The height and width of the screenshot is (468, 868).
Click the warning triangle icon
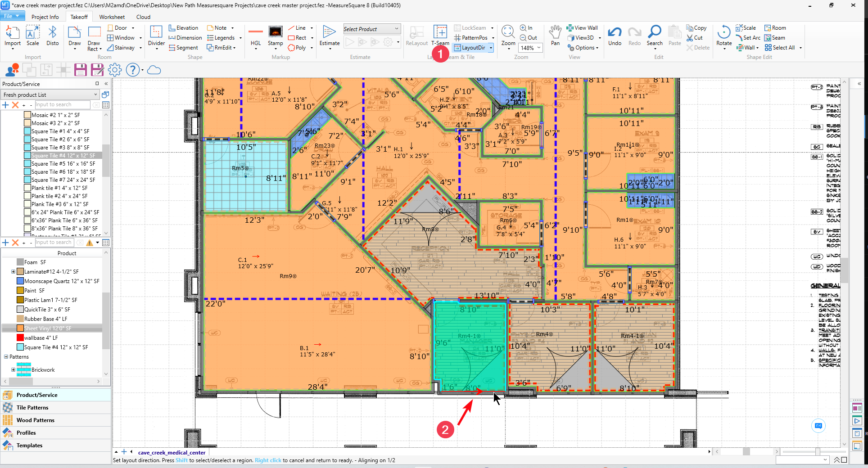click(90, 243)
